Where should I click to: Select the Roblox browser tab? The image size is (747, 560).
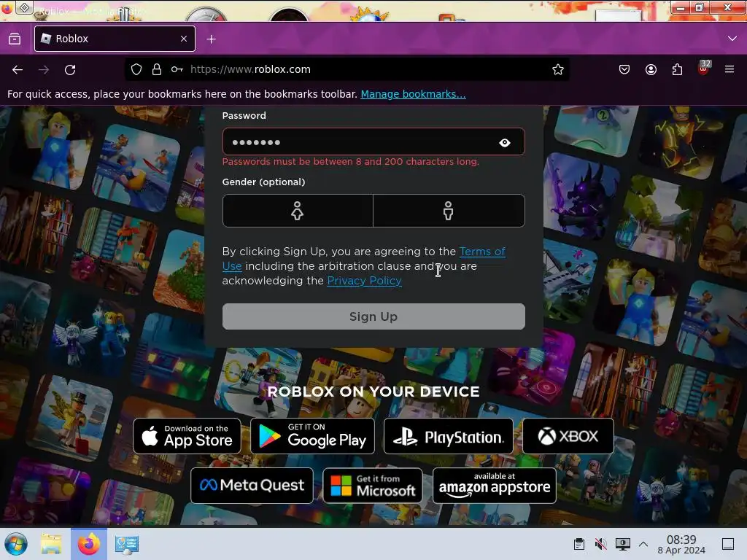pyautogui.click(x=115, y=39)
